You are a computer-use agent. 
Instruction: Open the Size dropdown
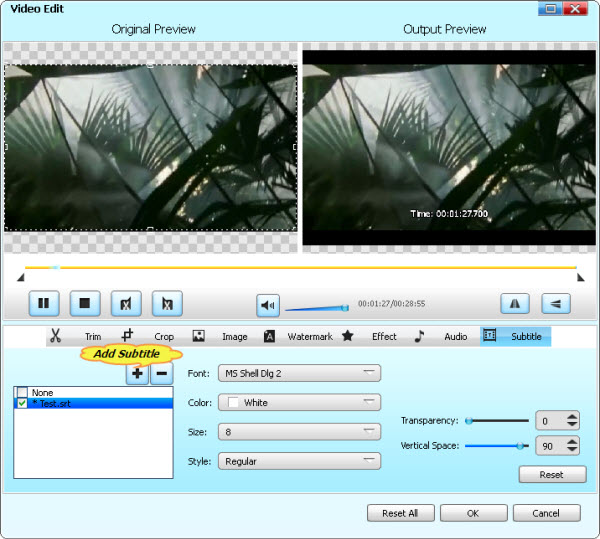(x=299, y=432)
